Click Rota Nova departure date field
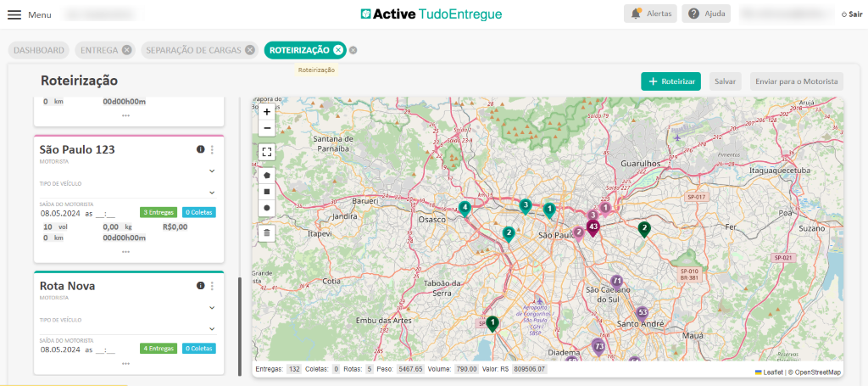Viewport: 868px width, 386px height. click(x=60, y=350)
